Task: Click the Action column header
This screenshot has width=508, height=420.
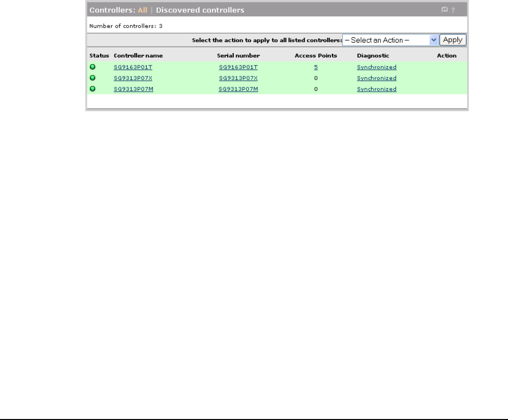Action: [x=446, y=56]
